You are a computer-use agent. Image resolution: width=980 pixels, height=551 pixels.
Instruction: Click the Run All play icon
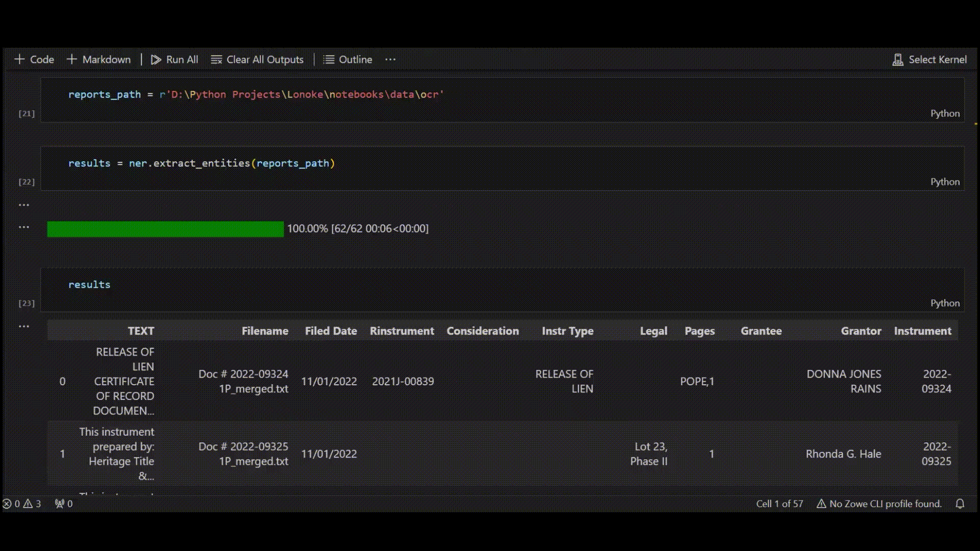(x=156, y=60)
